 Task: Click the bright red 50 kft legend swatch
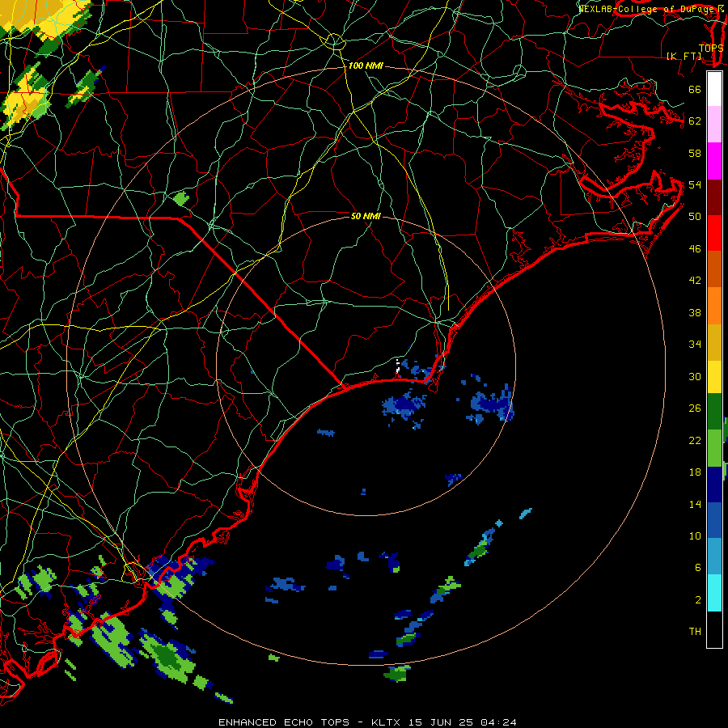(714, 233)
